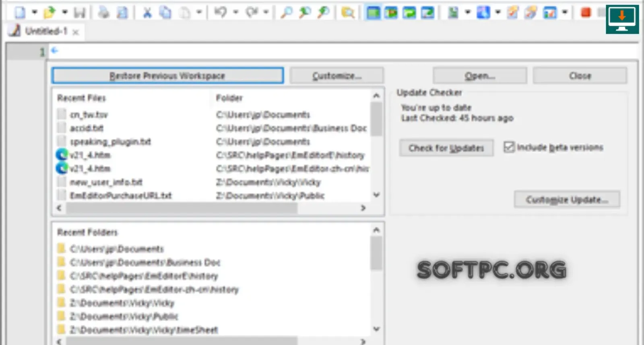Click the Customize... button
Image resolution: width=644 pixels, height=345 pixels.
[x=336, y=76]
